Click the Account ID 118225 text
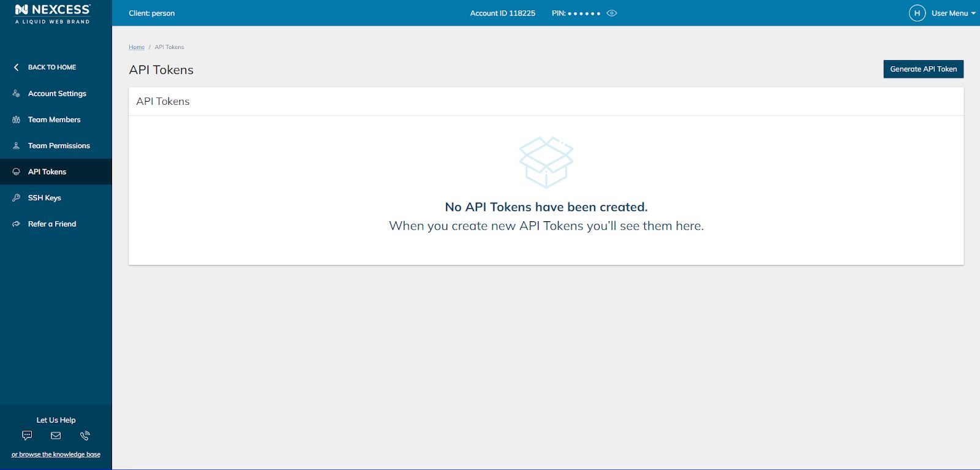This screenshot has height=470, width=980. (503, 13)
